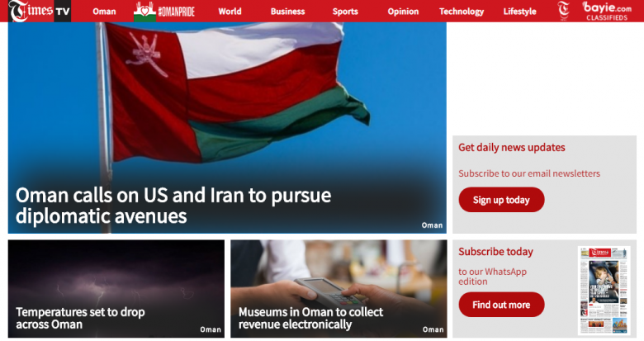The width and height of the screenshot is (644, 341).
Task: Open the #OMANPRIDE logo link
Action: click(x=164, y=11)
